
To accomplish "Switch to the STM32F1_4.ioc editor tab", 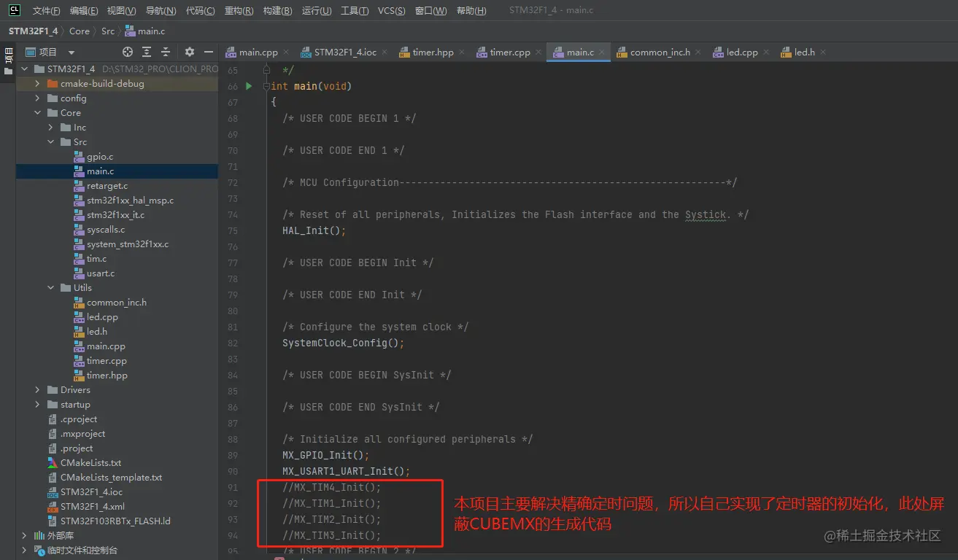I will click(345, 52).
